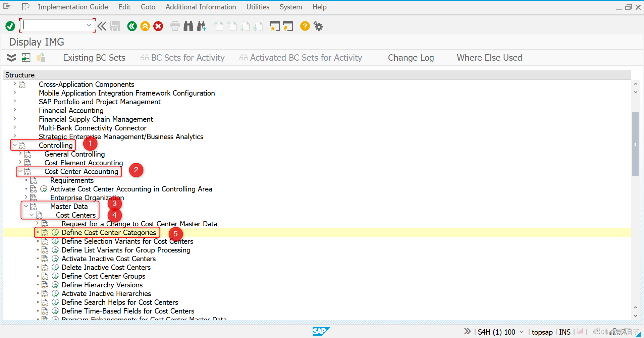
Task: Click execute icon for Define Cost Center Categories
Action: (x=55, y=232)
